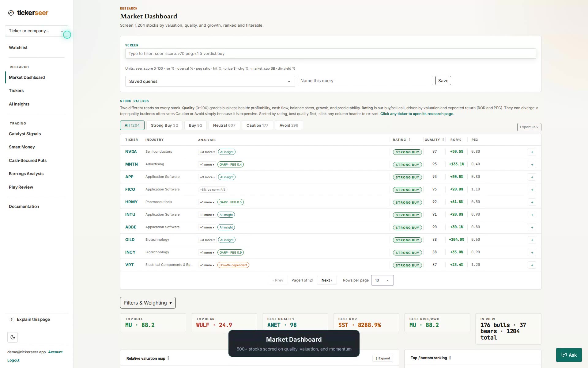Click the Top Bull MU card
This screenshot has width=588, height=368.
coord(153,323)
